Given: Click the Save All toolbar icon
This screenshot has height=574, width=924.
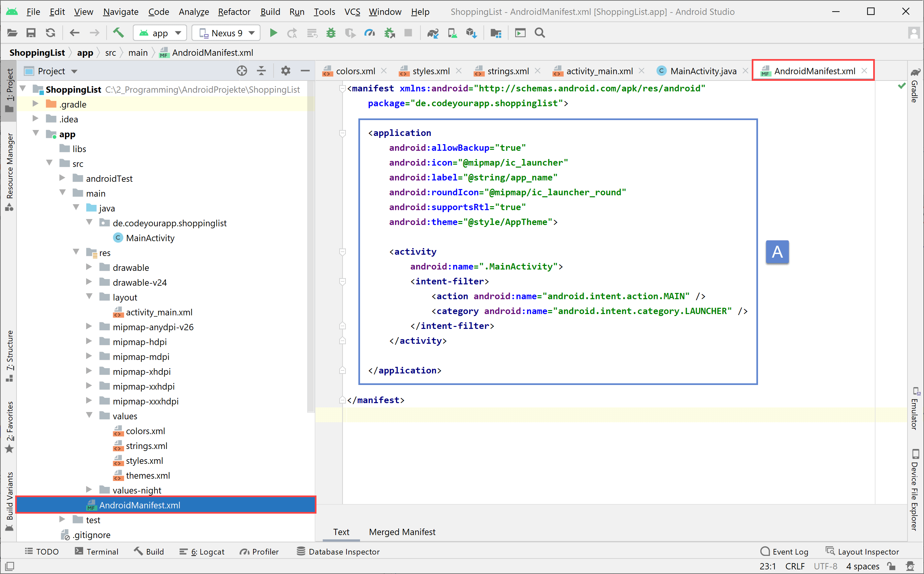Looking at the screenshot, I should tap(31, 33).
